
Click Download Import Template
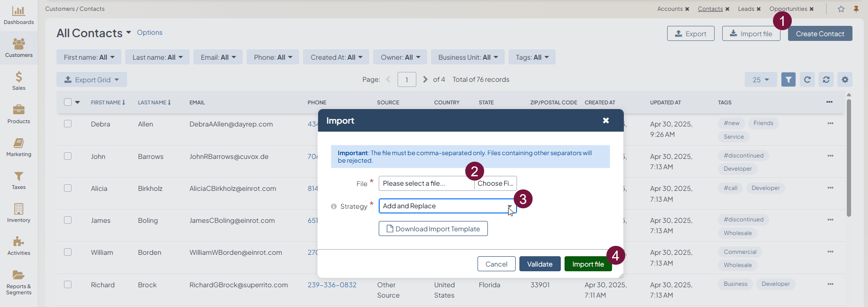[x=433, y=228]
